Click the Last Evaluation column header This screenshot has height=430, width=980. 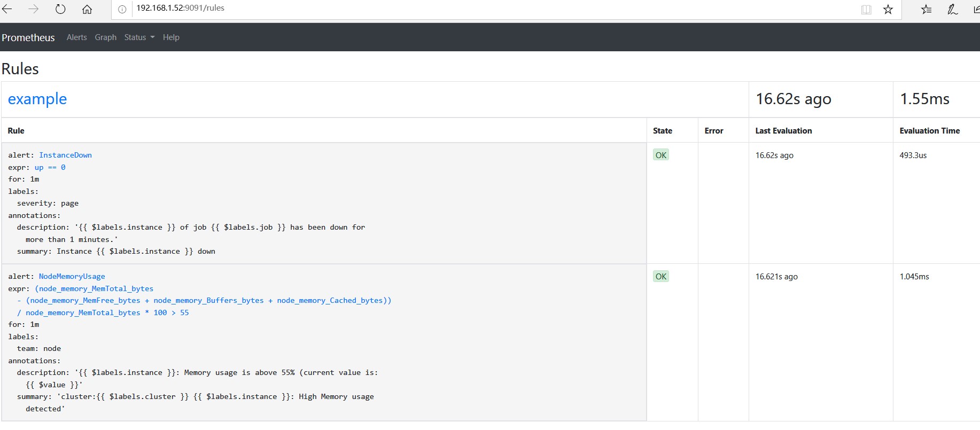pyautogui.click(x=783, y=130)
